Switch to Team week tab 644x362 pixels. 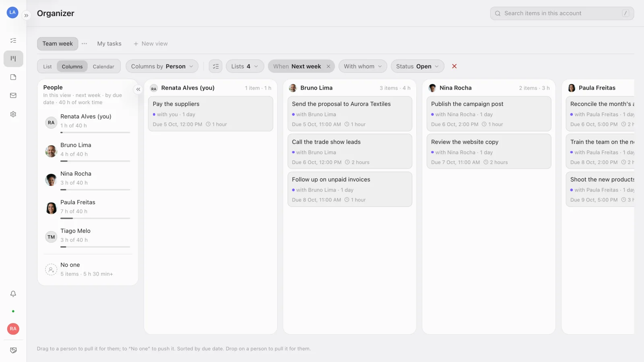(x=58, y=44)
